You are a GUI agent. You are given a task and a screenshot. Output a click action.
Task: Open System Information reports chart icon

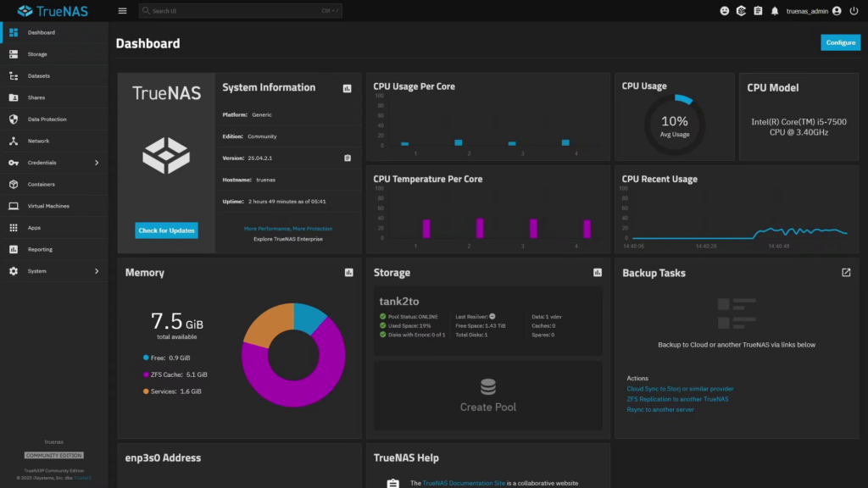347,88
